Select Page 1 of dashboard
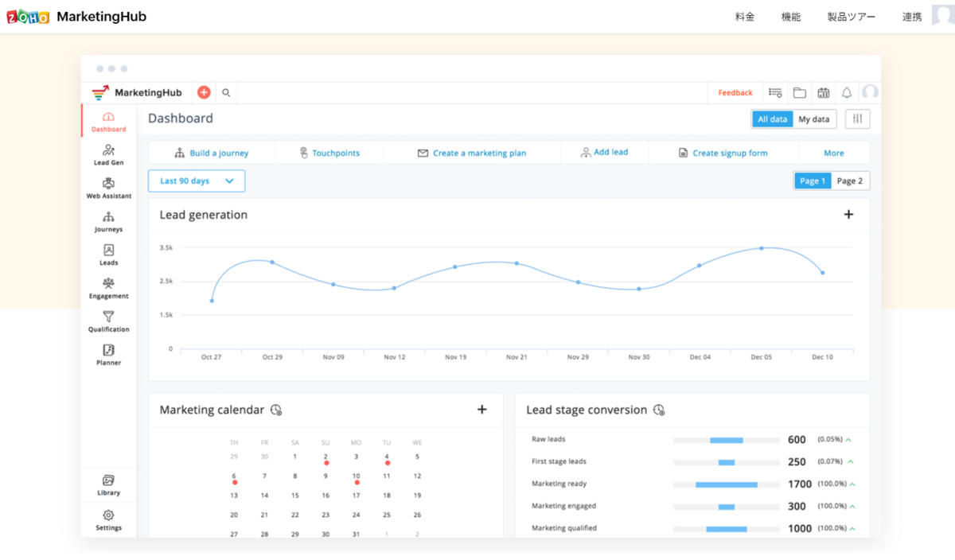The width and height of the screenshot is (955, 560). coord(813,181)
